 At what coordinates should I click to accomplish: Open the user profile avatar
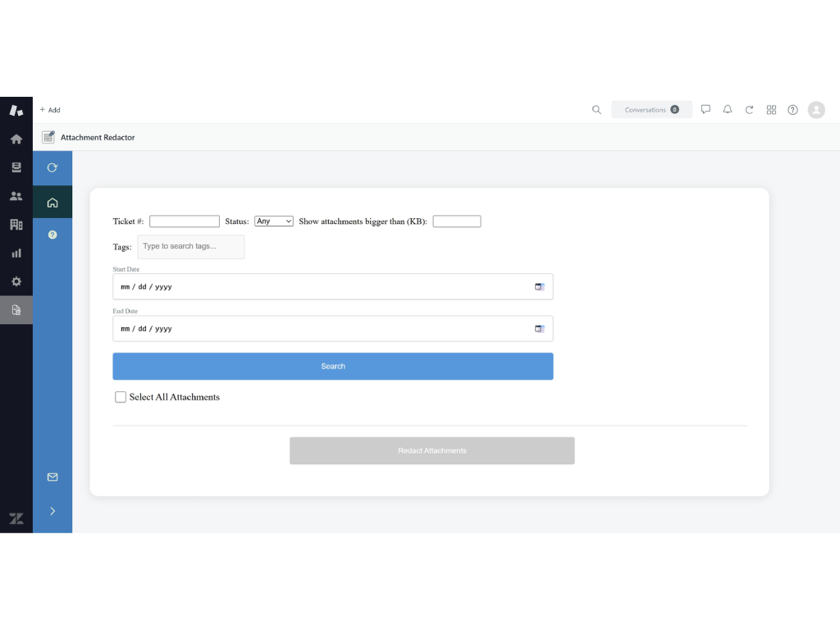[x=816, y=110]
